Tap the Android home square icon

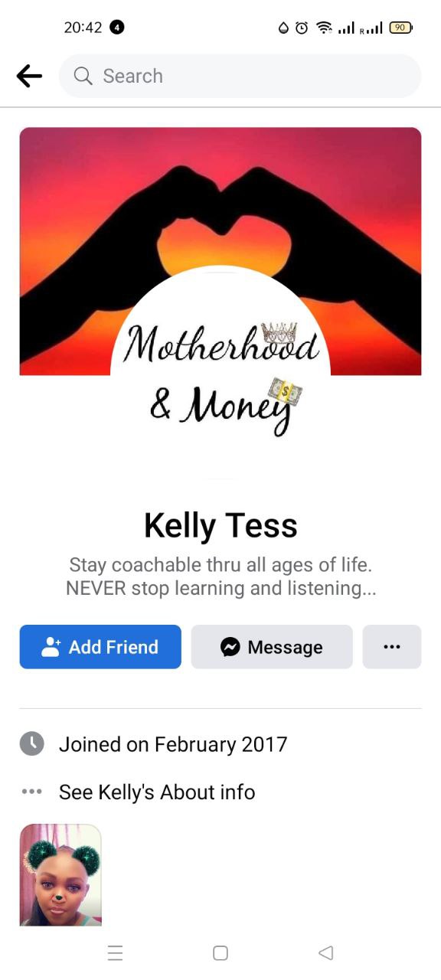[x=220, y=953]
